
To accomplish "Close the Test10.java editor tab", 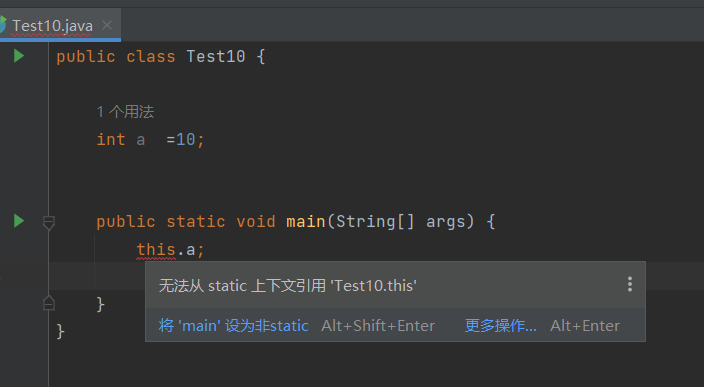I will 107,25.
